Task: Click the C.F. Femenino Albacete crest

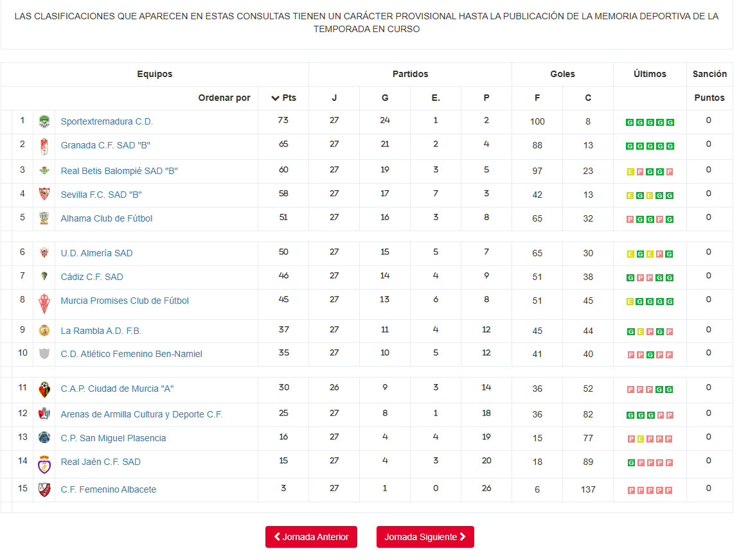Action: (44, 490)
